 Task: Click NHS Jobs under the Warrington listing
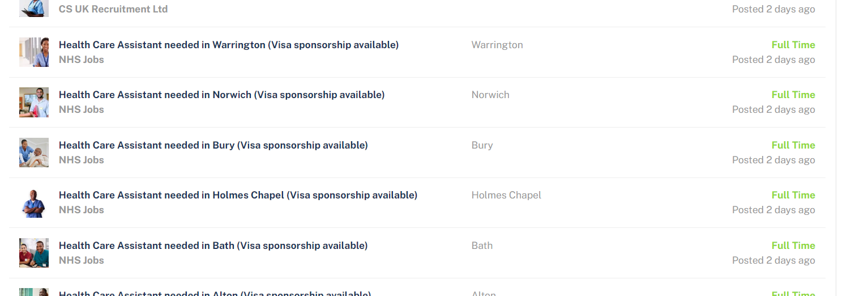pyautogui.click(x=82, y=60)
